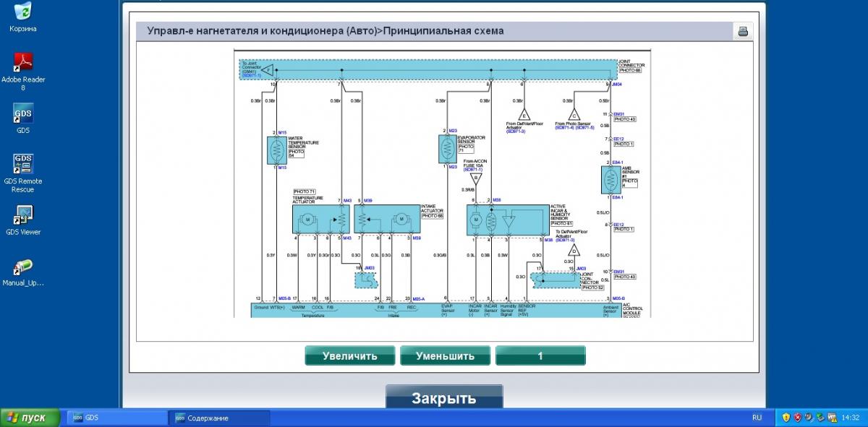Click the schematic title heading text
The image size is (868, 427).
point(325,31)
